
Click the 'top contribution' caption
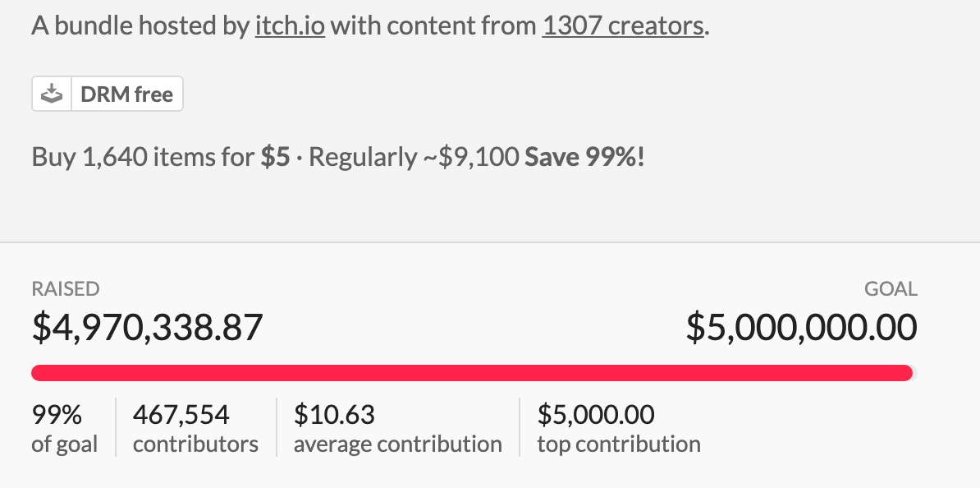click(x=619, y=444)
